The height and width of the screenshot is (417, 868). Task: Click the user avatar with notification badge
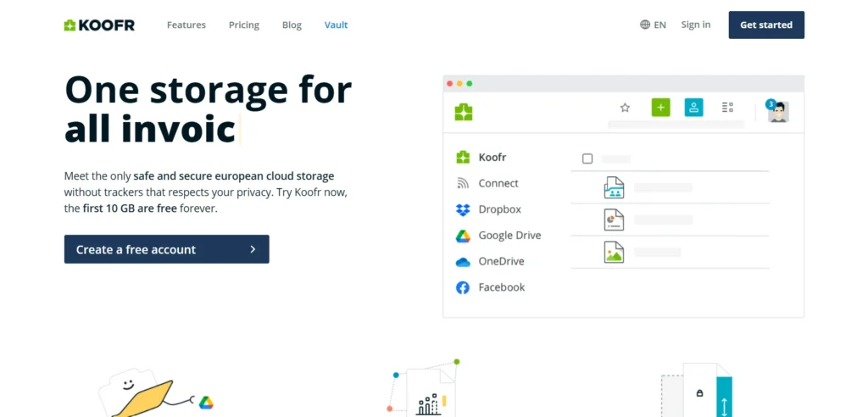tap(777, 111)
